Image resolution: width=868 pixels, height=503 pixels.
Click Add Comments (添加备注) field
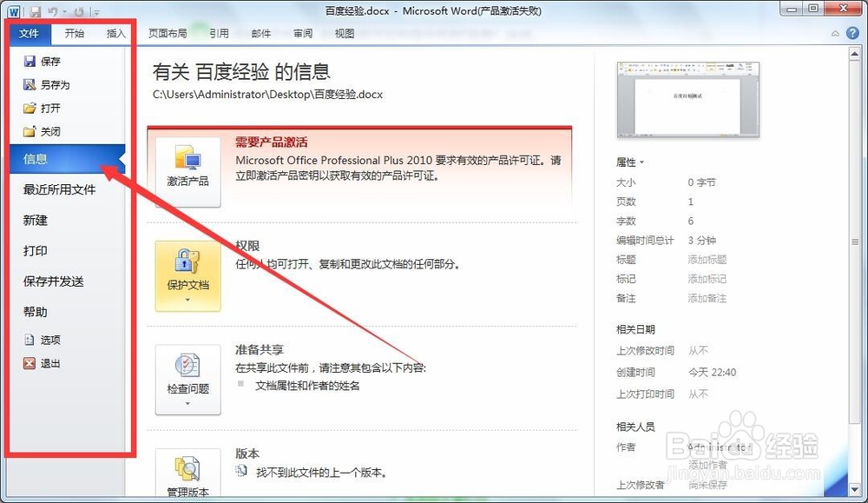[x=707, y=298]
